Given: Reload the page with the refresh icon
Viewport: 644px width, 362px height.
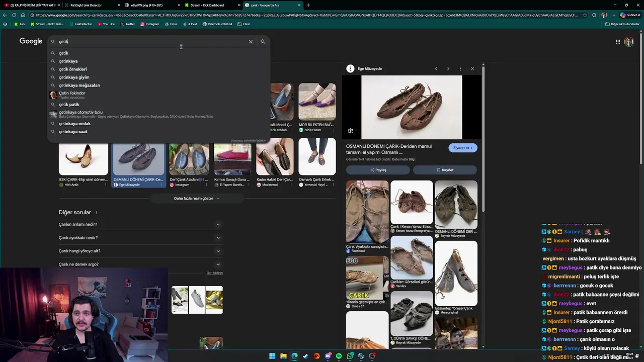Looking at the screenshot, I should click(14, 15).
